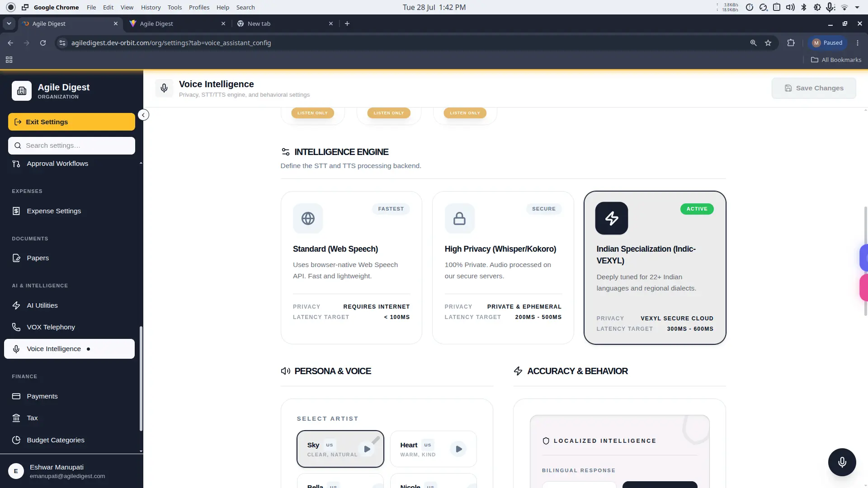Click the lightning icon on Indic-VEXYL card

(x=612, y=218)
